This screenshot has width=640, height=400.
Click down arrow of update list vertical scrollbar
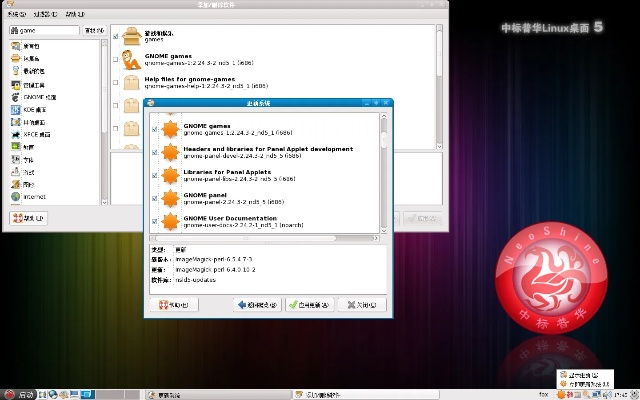pos(384,231)
